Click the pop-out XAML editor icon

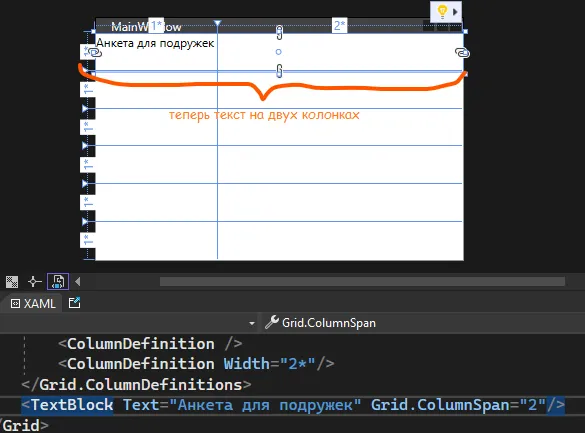[75, 302]
